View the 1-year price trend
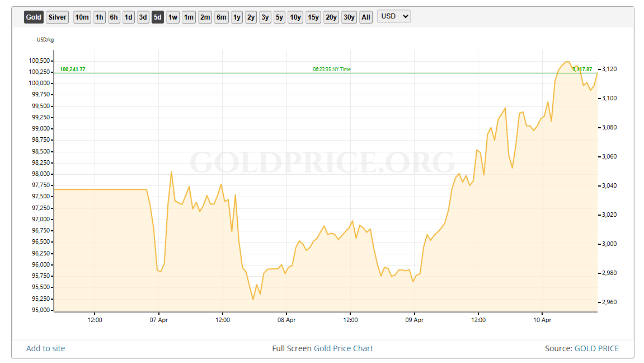Viewport: 644px width, 363px height. pyautogui.click(x=236, y=17)
